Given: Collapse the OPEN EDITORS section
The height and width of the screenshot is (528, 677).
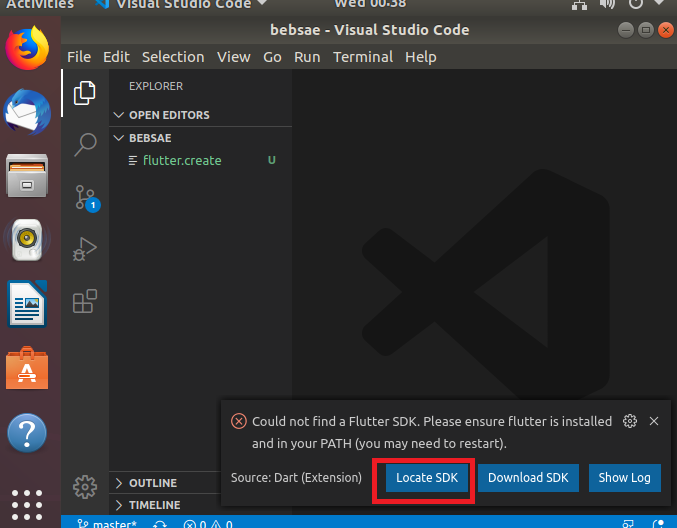Looking at the screenshot, I should [118, 115].
